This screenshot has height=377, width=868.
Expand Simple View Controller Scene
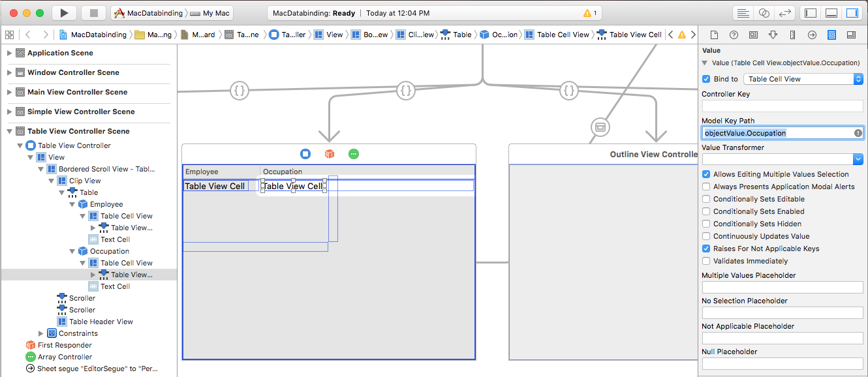click(x=9, y=112)
